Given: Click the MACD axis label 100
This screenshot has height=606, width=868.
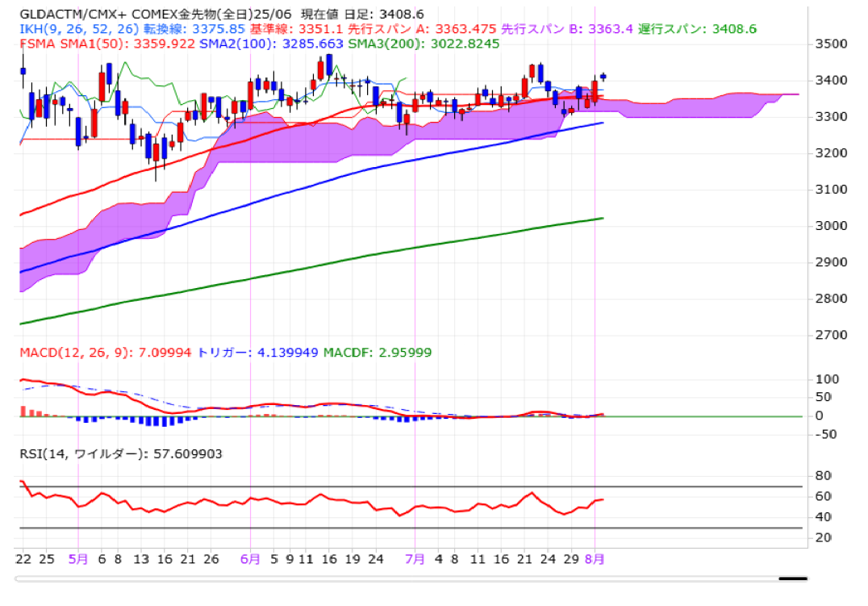Looking at the screenshot, I should pos(827,379).
